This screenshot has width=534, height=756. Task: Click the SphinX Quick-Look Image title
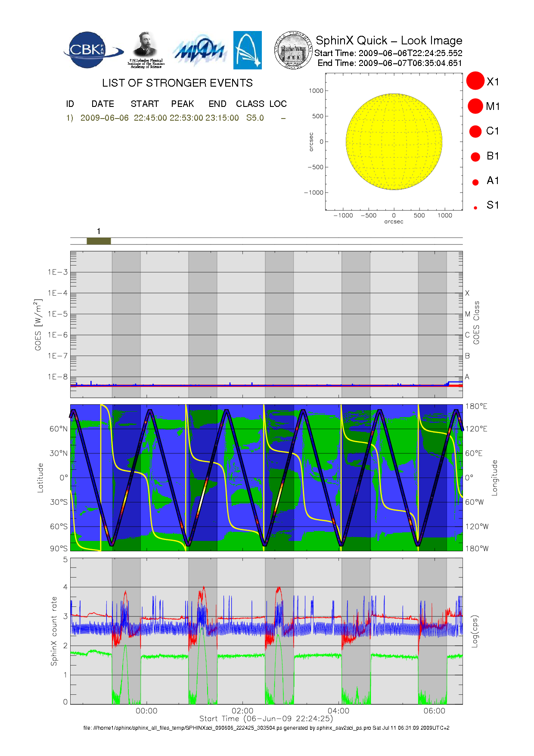pyautogui.click(x=388, y=41)
